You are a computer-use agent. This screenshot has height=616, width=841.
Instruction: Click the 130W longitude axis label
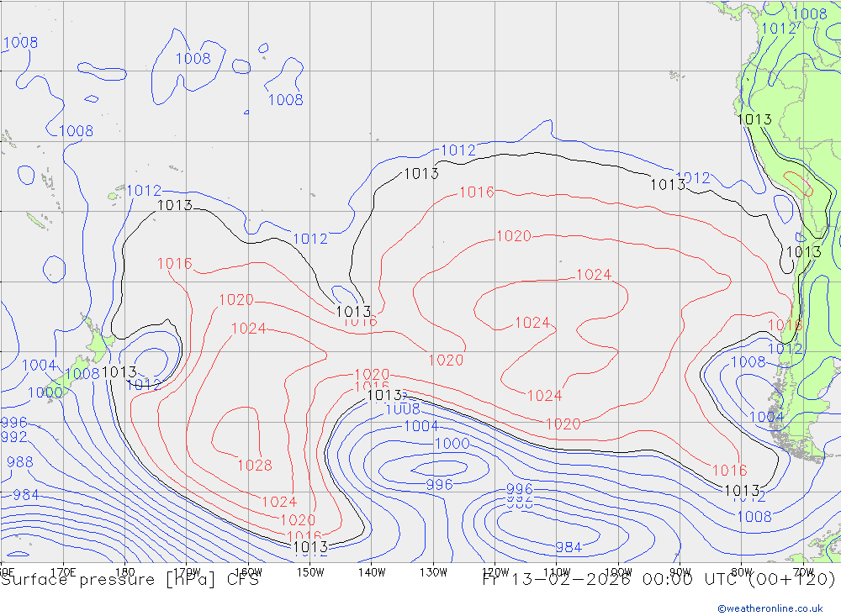pyautogui.click(x=433, y=572)
